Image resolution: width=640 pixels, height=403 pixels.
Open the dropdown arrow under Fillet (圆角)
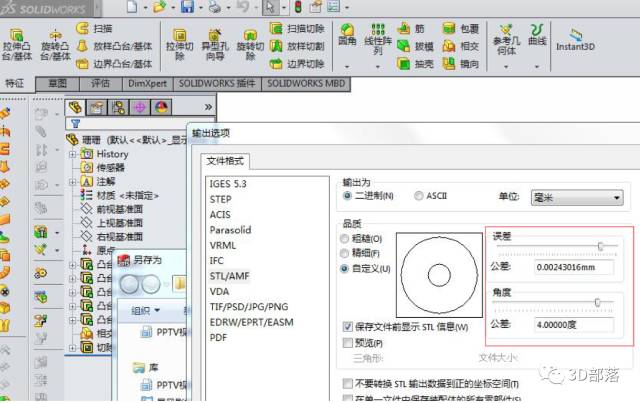click(x=347, y=67)
